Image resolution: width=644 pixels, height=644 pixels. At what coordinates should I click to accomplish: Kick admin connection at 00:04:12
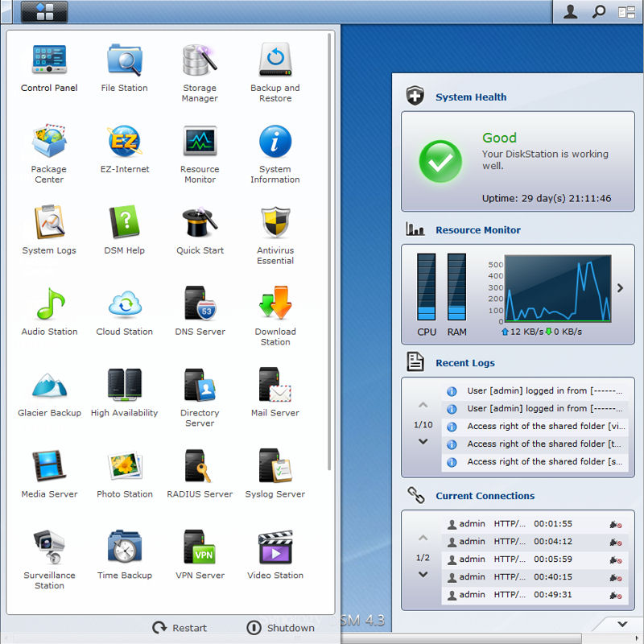(616, 542)
